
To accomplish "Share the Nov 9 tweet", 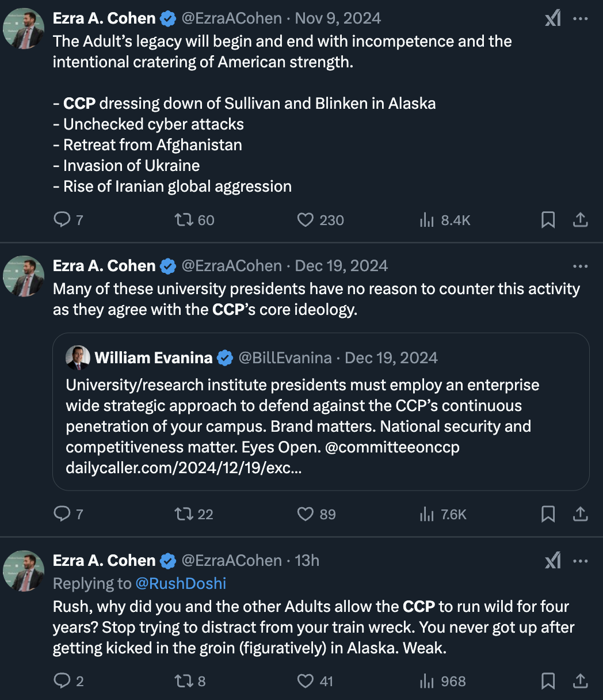I will pos(581,219).
